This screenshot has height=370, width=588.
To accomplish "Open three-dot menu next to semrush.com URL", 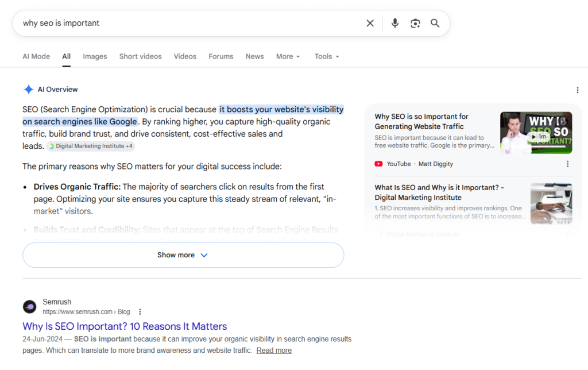I will [x=140, y=312].
